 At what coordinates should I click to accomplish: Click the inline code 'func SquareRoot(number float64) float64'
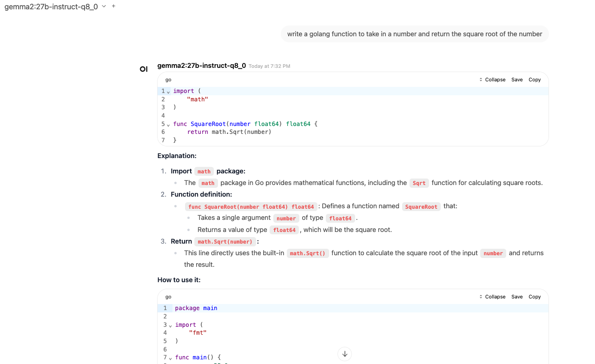click(251, 206)
